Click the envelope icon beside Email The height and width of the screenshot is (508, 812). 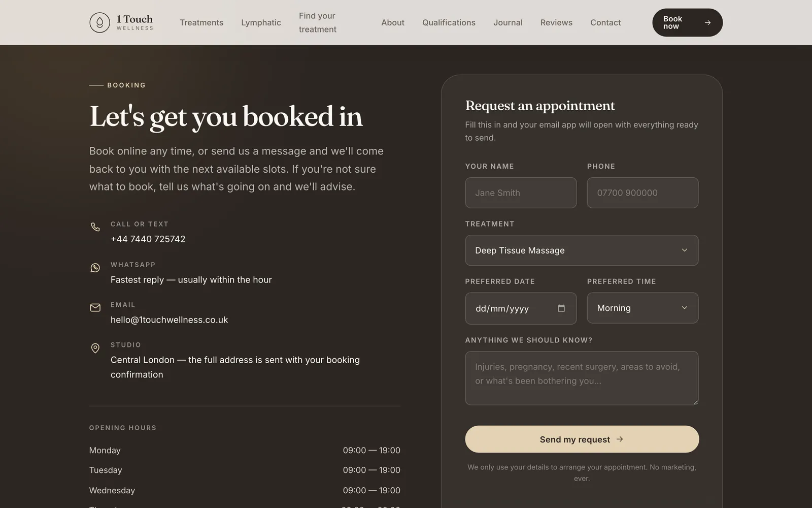click(95, 307)
